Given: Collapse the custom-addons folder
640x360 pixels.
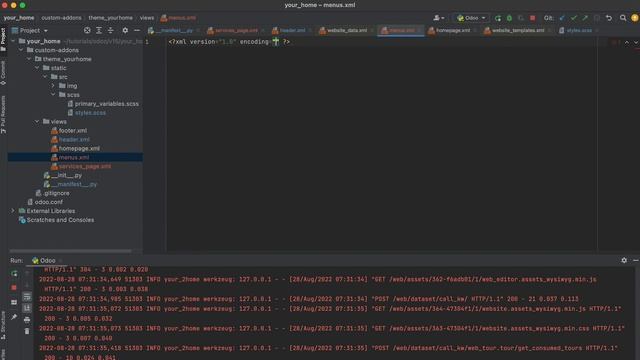Looking at the screenshot, I should (21, 50).
